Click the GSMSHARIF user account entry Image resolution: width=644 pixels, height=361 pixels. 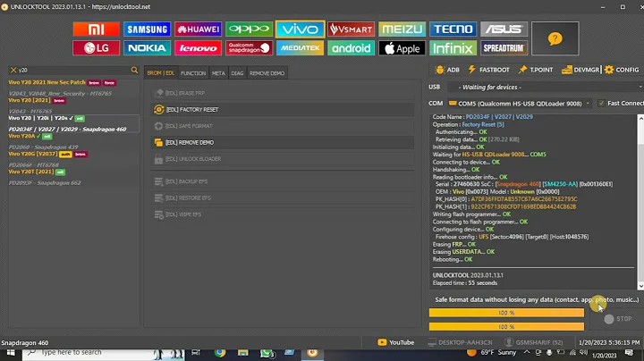[534, 342]
